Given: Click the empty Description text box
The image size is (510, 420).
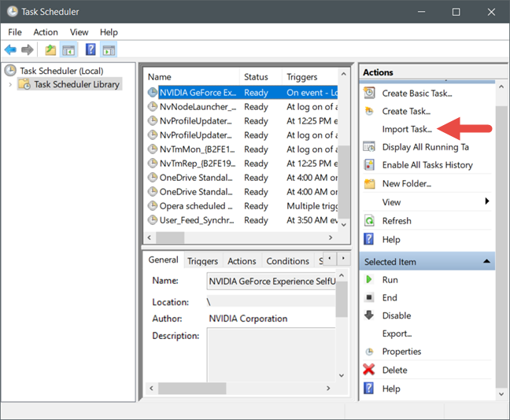Looking at the screenshot, I should point(271,355).
